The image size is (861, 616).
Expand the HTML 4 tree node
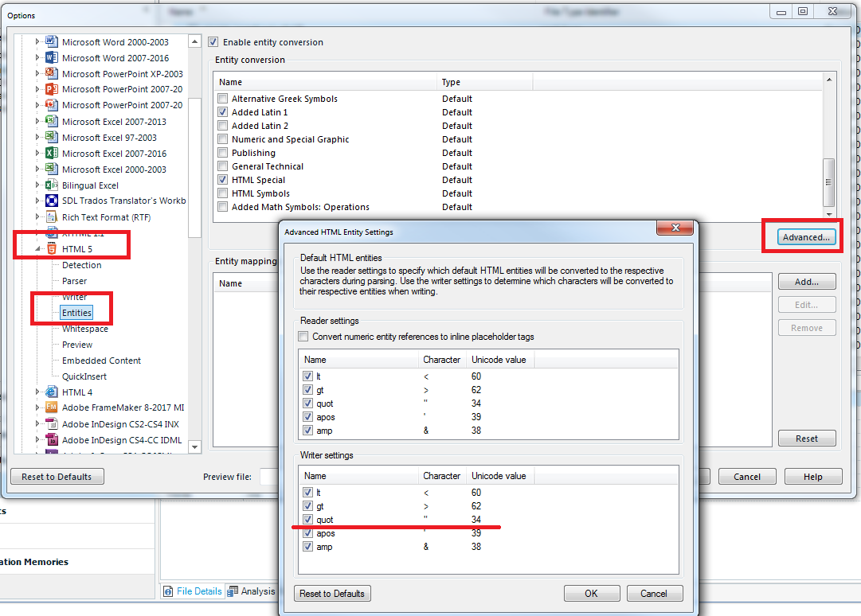click(37, 392)
